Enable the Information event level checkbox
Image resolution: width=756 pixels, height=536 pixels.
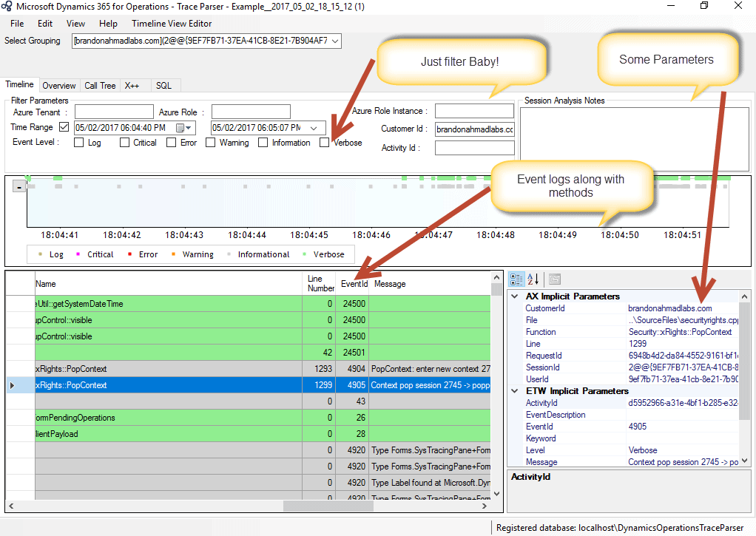coord(263,143)
